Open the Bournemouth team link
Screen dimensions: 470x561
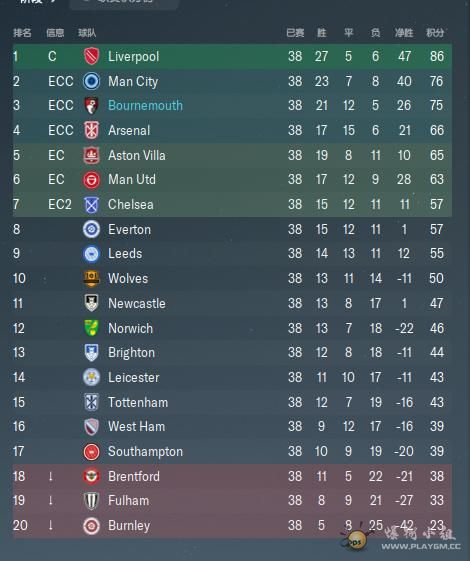coord(145,106)
